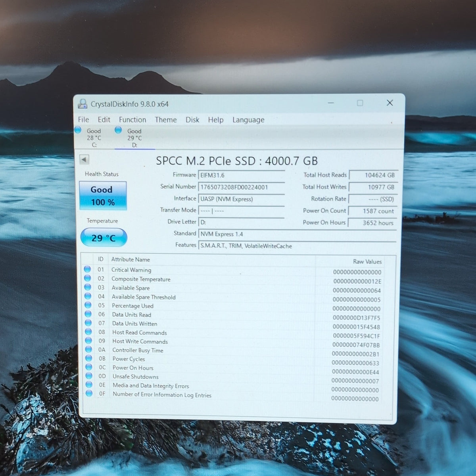This screenshot has height=476, width=476.
Task: Open the Disk menu
Action: coord(192,119)
